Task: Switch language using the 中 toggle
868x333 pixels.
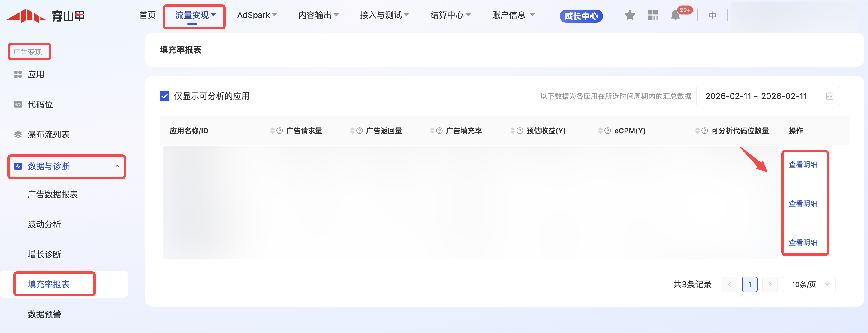Action: point(712,16)
